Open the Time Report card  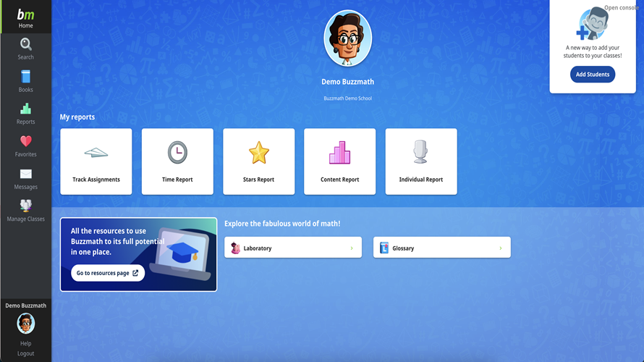177,161
